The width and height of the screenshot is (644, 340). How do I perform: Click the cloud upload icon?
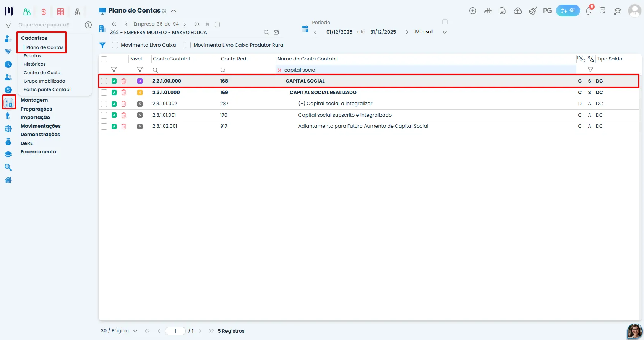pos(518,11)
